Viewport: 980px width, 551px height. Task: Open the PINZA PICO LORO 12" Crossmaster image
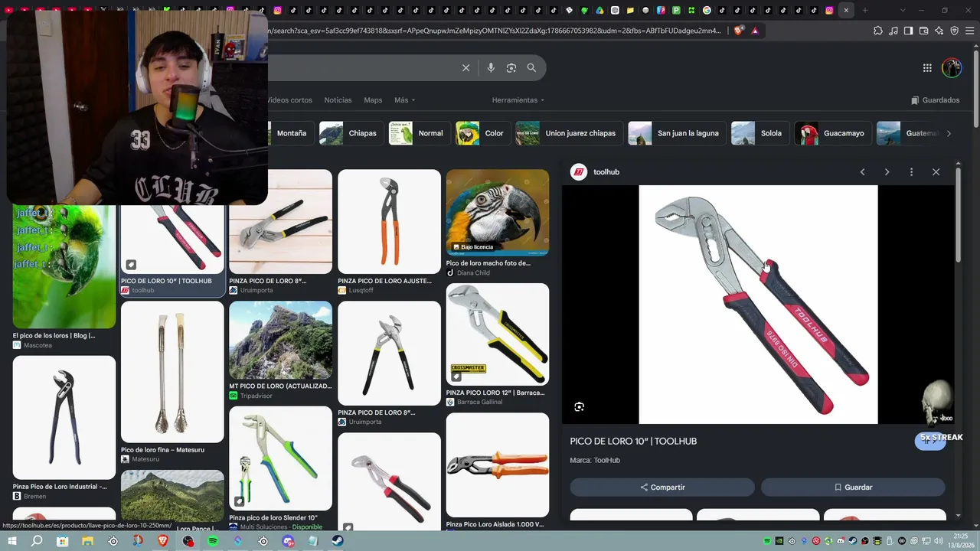(x=498, y=334)
